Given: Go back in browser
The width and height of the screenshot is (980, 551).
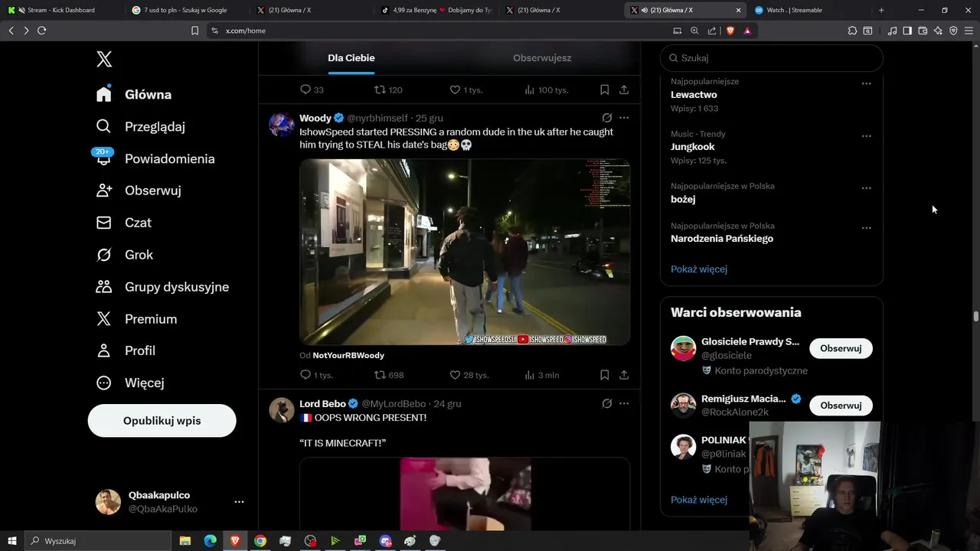Looking at the screenshot, I should 11,31.
